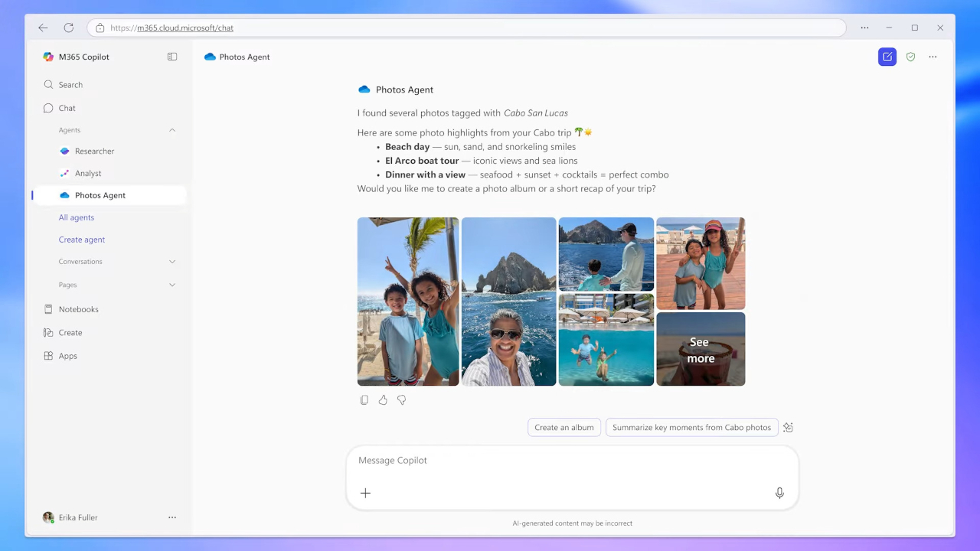This screenshot has width=980, height=551.
Task: Open more options beside Erika Fuller
Action: pyautogui.click(x=172, y=517)
